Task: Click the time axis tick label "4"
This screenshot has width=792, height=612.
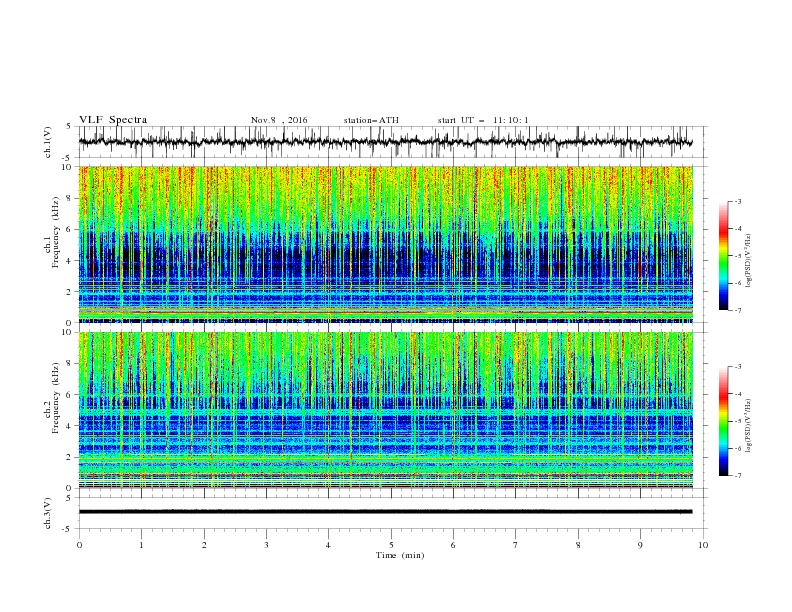Action: click(x=328, y=545)
